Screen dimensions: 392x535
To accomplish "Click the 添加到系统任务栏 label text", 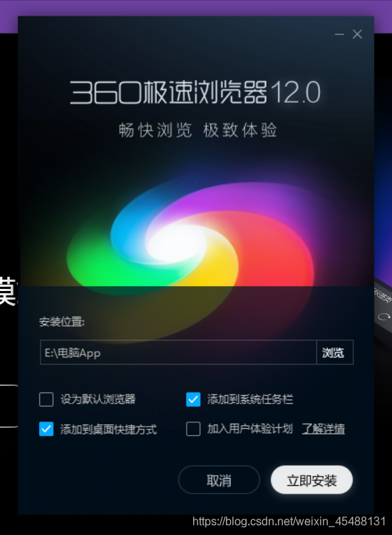I will (x=250, y=399).
